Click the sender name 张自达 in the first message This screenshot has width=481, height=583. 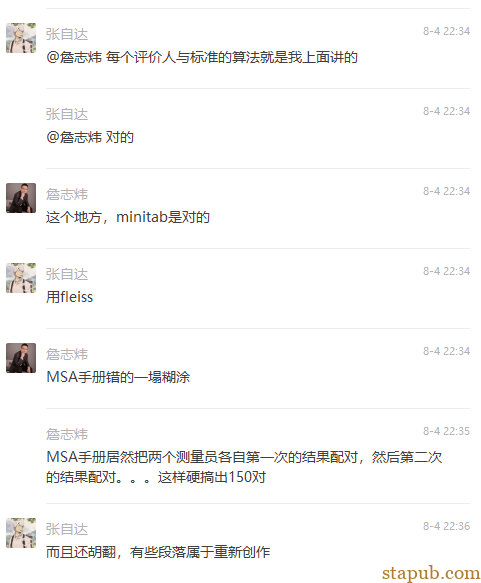point(67,34)
